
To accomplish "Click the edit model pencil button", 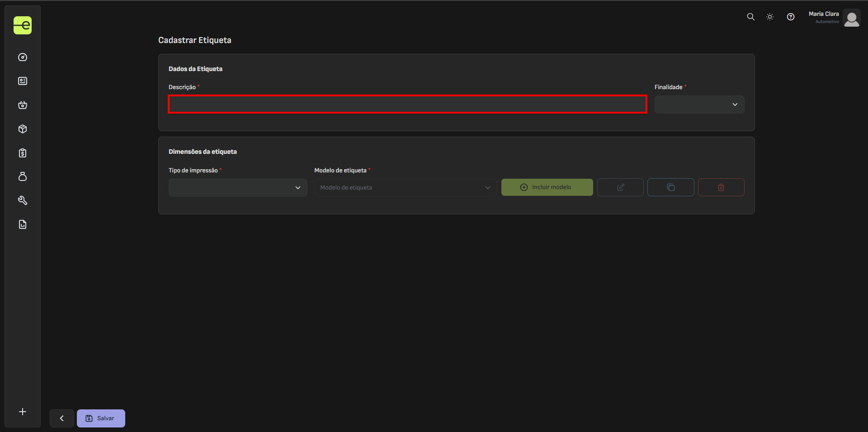I will click(620, 187).
